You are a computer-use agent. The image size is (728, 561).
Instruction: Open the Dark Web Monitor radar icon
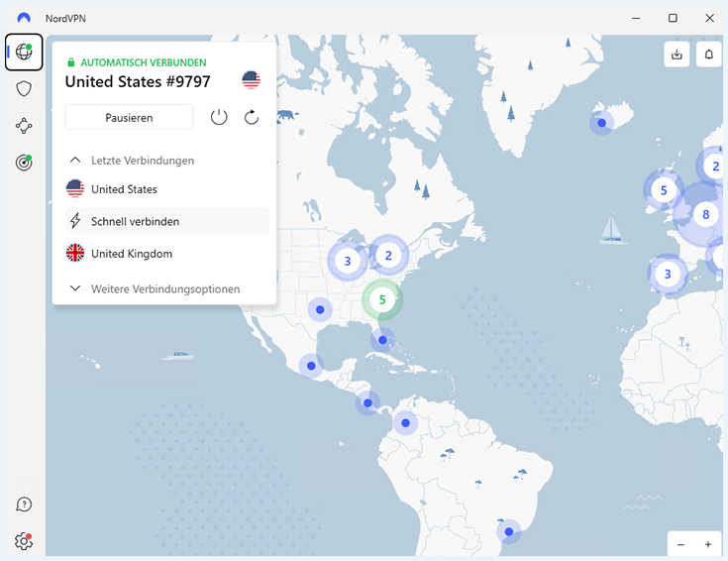coord(24,163)
